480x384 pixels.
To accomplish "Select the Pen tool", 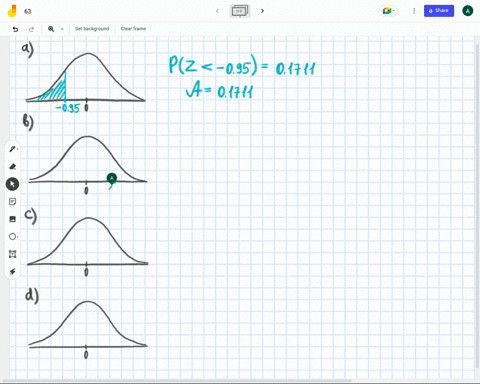I will 12,149.
